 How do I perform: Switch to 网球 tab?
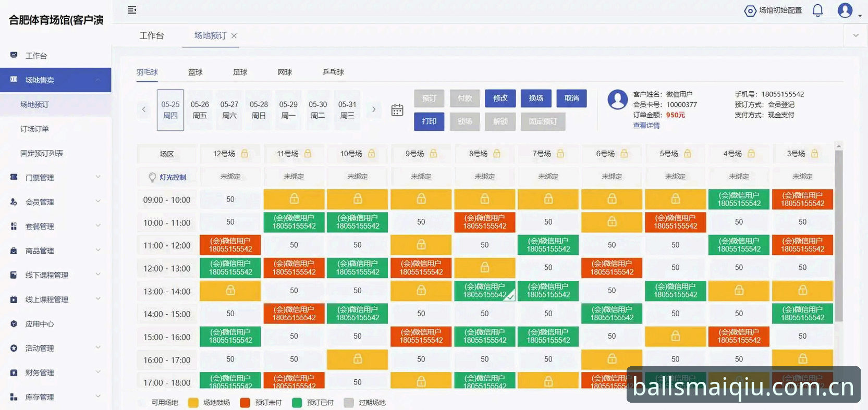(285, 72)
